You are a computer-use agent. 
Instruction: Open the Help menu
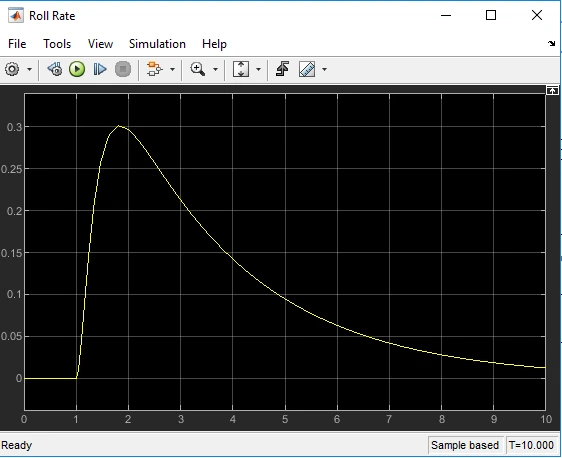pyautogui.click(x=214, y=44)
